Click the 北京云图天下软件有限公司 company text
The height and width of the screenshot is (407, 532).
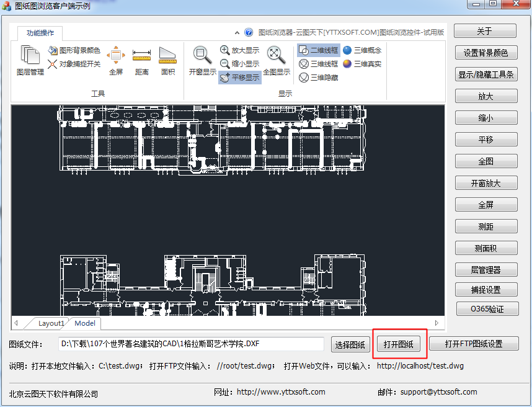click(53, 394)
